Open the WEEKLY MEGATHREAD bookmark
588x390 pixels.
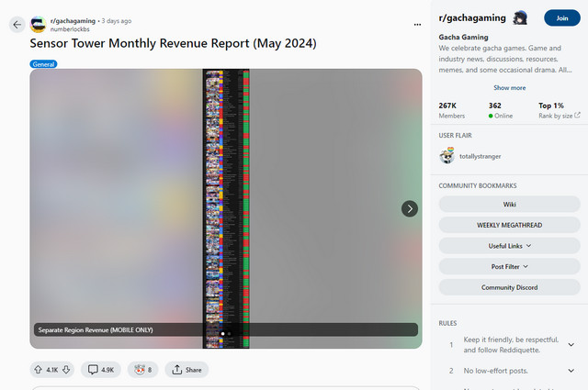pyautogui.click(x=509, y=225)
